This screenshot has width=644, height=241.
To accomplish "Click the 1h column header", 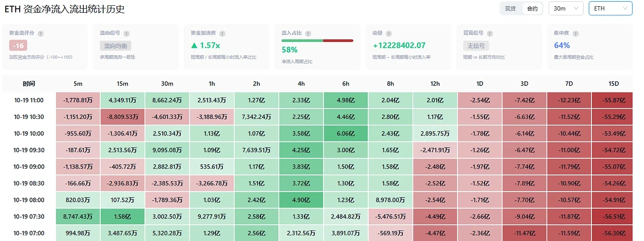I will click(212, 84).
